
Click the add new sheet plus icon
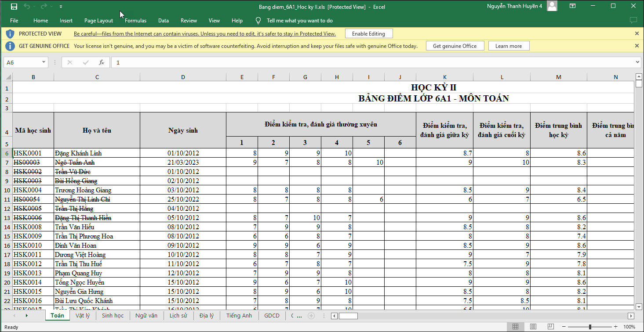coord(311,316)
